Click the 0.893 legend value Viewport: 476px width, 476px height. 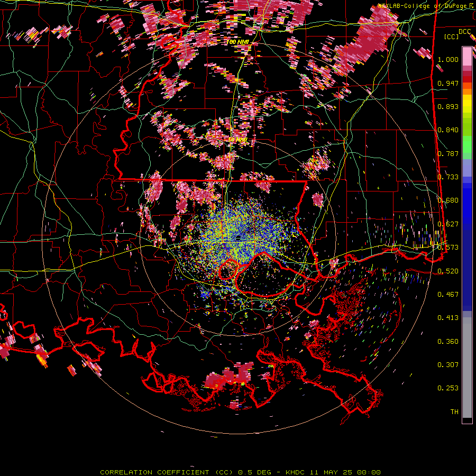(x=448, y=106)
